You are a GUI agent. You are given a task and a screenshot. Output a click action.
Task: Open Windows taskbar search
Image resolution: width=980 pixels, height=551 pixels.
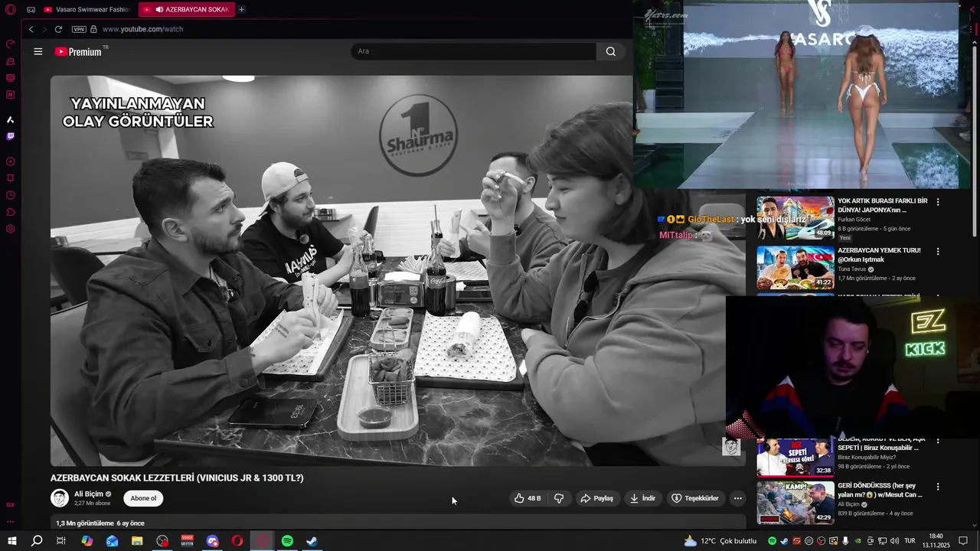click(x=37, y=541)
